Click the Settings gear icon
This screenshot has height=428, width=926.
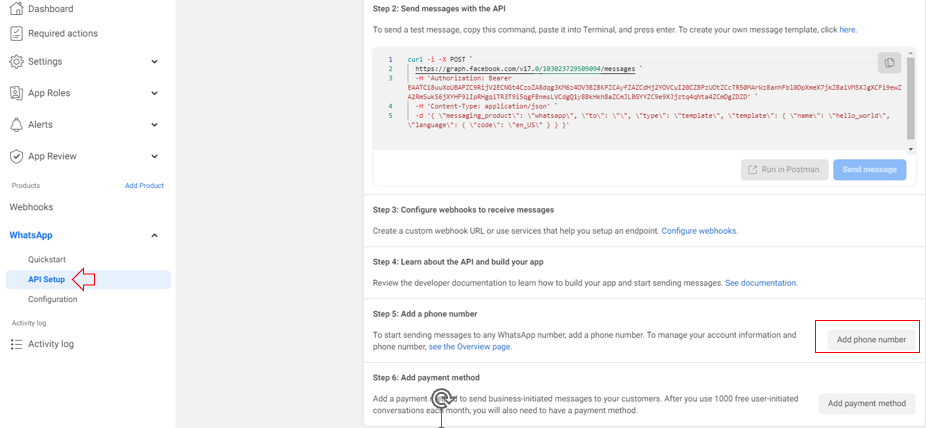17,61
